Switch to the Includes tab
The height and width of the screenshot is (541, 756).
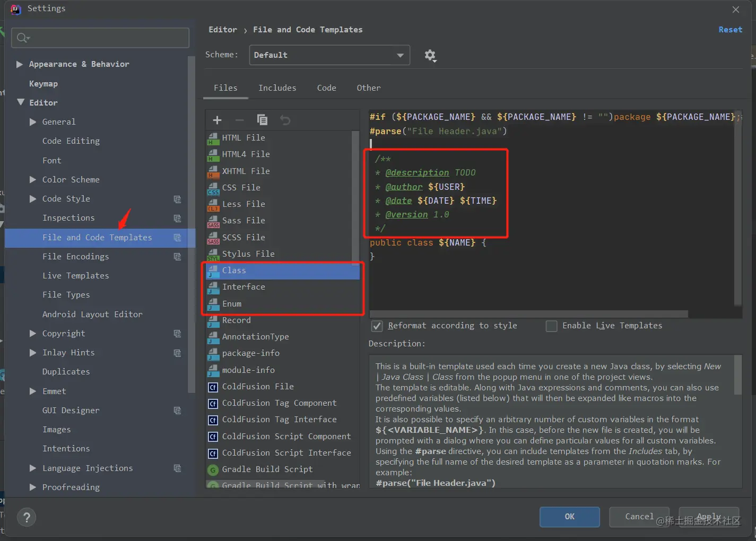coord(277,88)
